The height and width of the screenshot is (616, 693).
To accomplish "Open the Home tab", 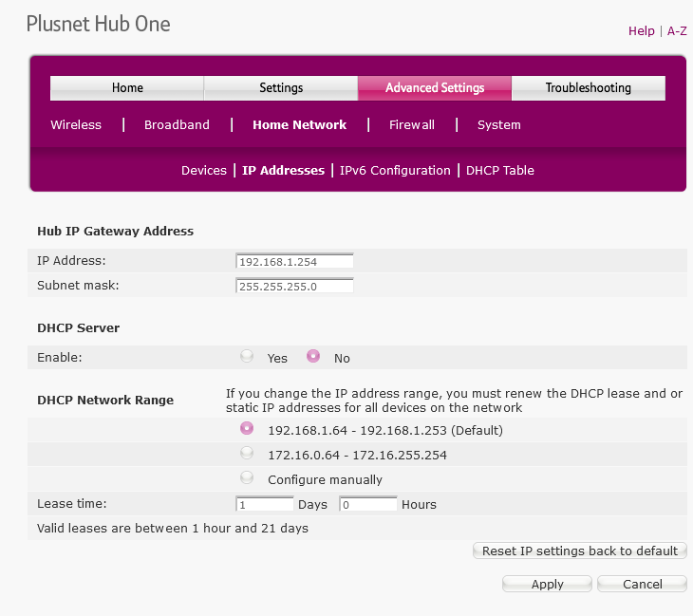I will point(127,88).
